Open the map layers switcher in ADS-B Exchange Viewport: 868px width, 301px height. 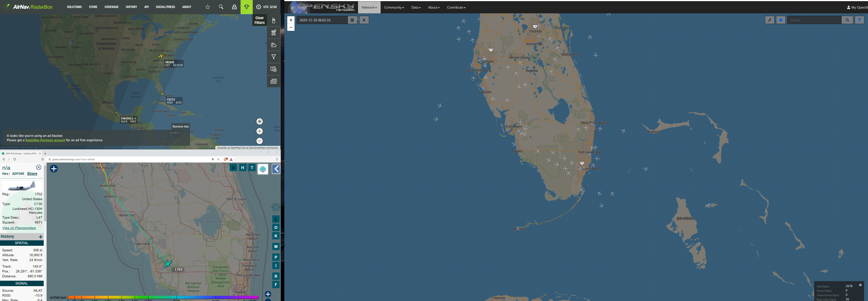(263, 169)
